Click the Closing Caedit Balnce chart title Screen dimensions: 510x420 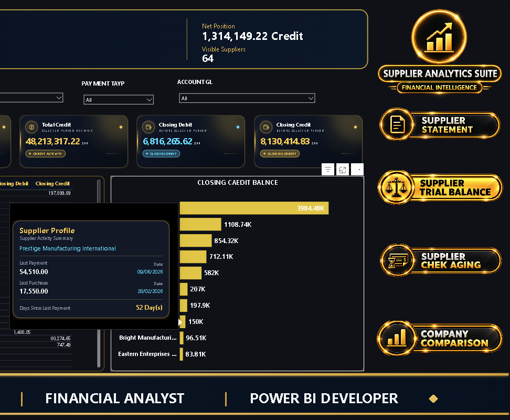click(x=238, y=183)
